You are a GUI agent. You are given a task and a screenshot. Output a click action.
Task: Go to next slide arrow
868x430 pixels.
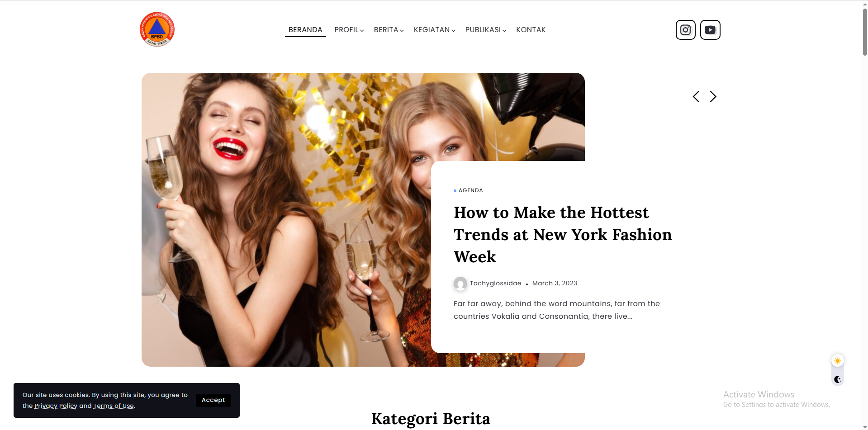tap(713, 96)
